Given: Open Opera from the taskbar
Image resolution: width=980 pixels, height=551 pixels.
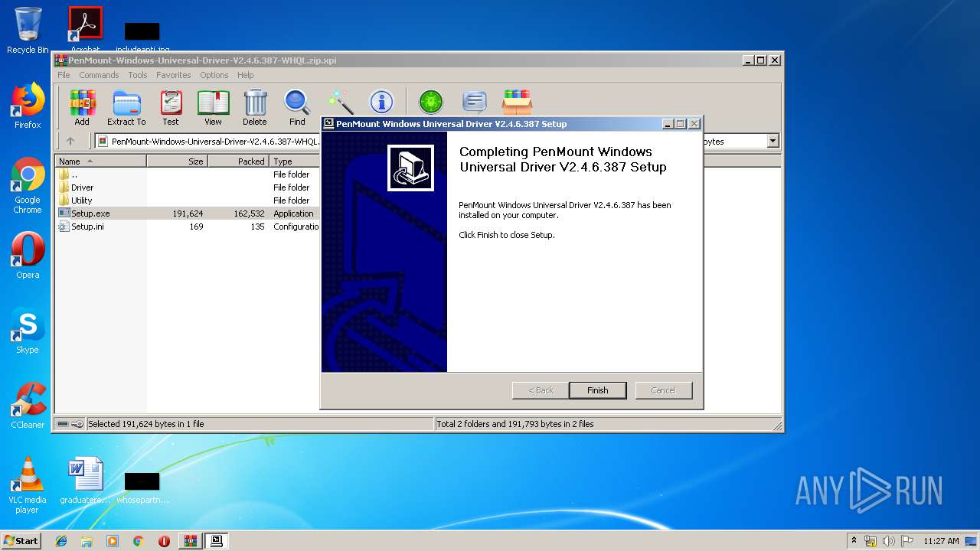Looking at the screenshot, I should pyautogui.click(x=164, y=541).
